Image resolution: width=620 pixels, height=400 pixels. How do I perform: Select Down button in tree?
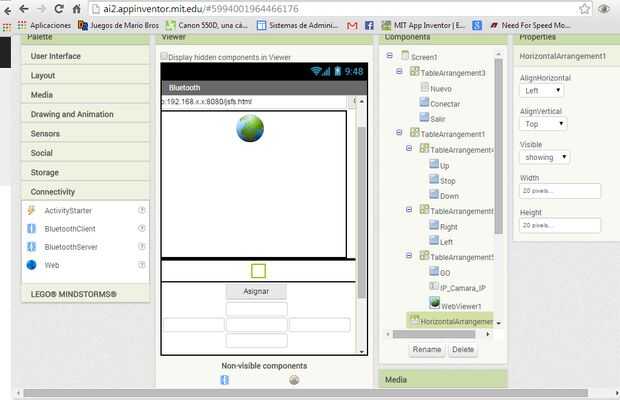[x=444, y=195]
